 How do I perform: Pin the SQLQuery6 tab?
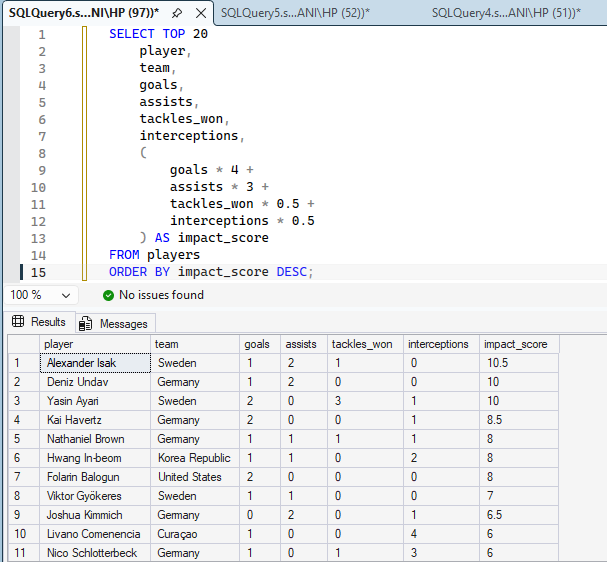pyautogui.click(x=177, y=13)
